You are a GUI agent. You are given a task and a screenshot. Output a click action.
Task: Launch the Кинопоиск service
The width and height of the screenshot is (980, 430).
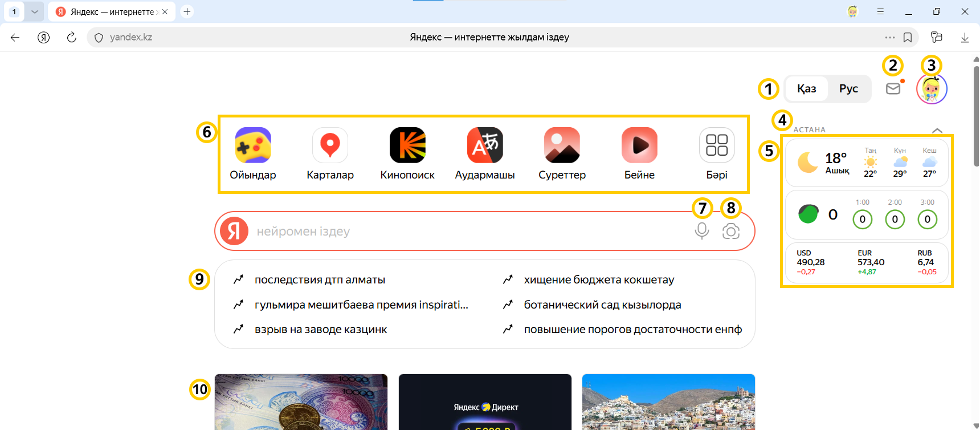(x=407, y=154)
